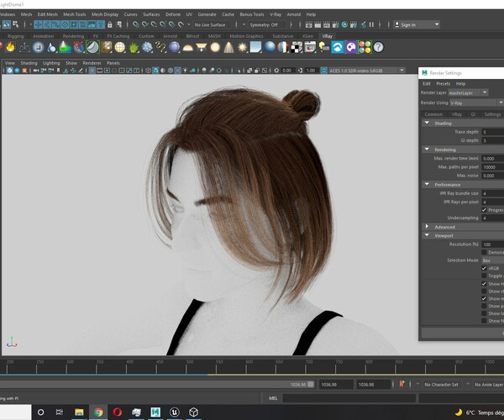This screenshot has height=420, width=504.
Task: Click the IPR render circular teal icon
Action: tap(344, 24)
